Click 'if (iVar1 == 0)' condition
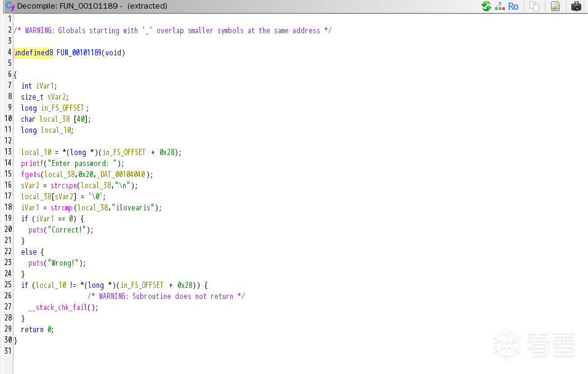The image size is (588, 374). (49, 218)
